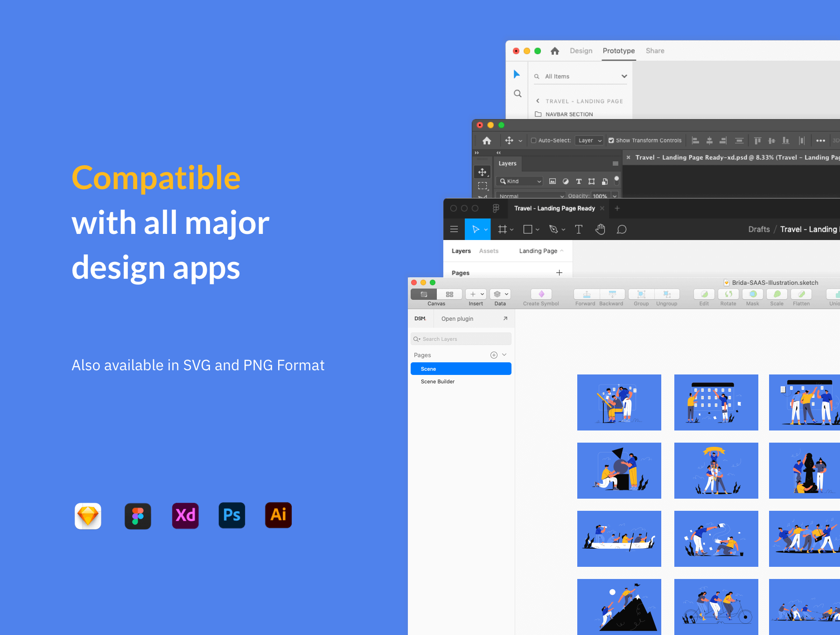Open the Layer auto-select dropdown
The image size is (840, 635).
coord(589,141)
